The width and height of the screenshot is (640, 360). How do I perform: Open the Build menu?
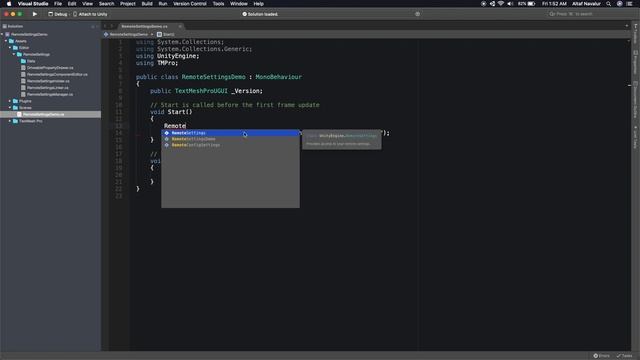pos(147,4)
